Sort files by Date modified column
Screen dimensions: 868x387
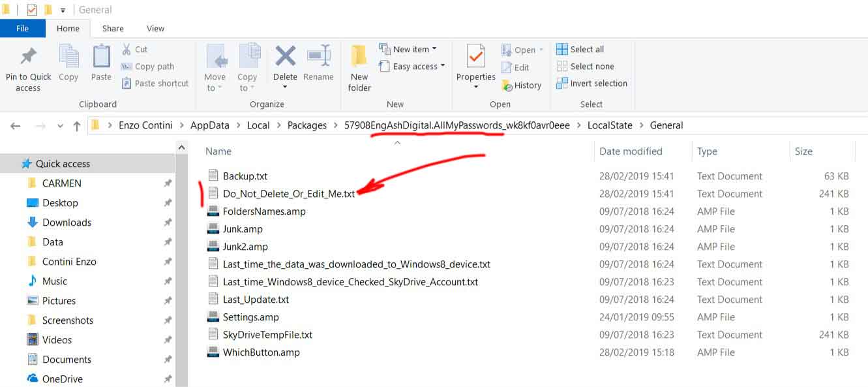[x=630, y=151]
